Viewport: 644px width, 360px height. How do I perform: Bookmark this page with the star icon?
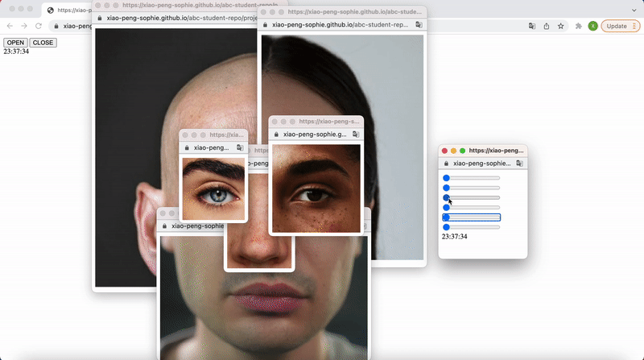(x=560, y=26)
